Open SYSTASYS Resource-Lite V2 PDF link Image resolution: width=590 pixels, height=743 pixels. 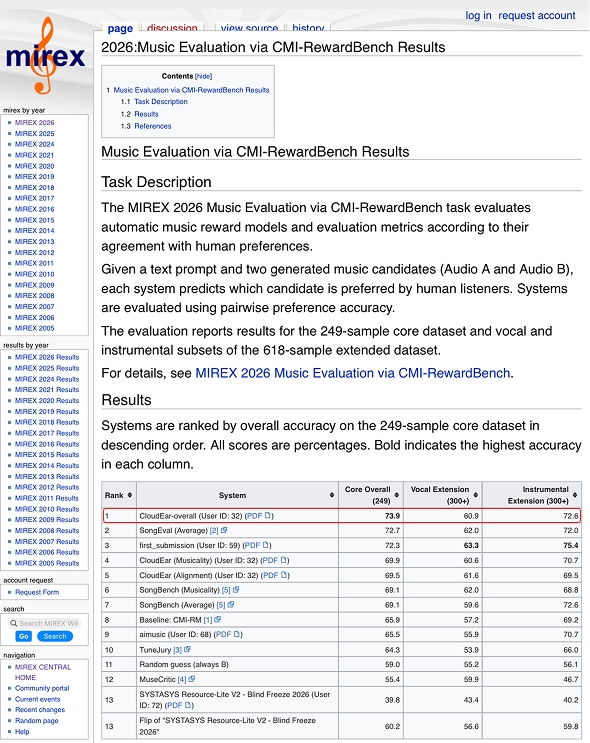point(179,705)
